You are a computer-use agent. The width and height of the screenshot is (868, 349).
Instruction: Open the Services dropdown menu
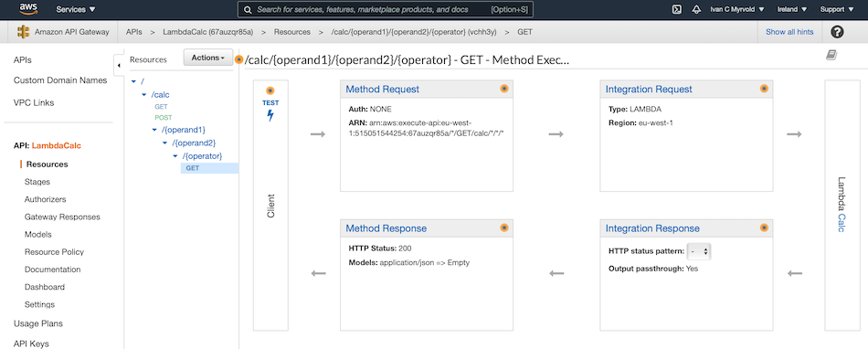(76, 9)
